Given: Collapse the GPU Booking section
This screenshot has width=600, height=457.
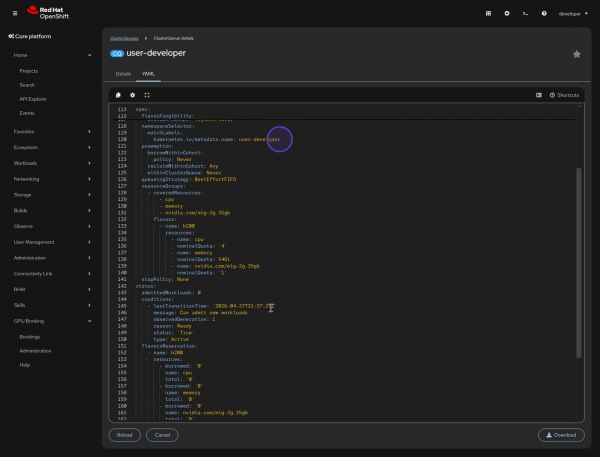Looking at the screenshot, I should pyautogui.click(x=52, y=321).
